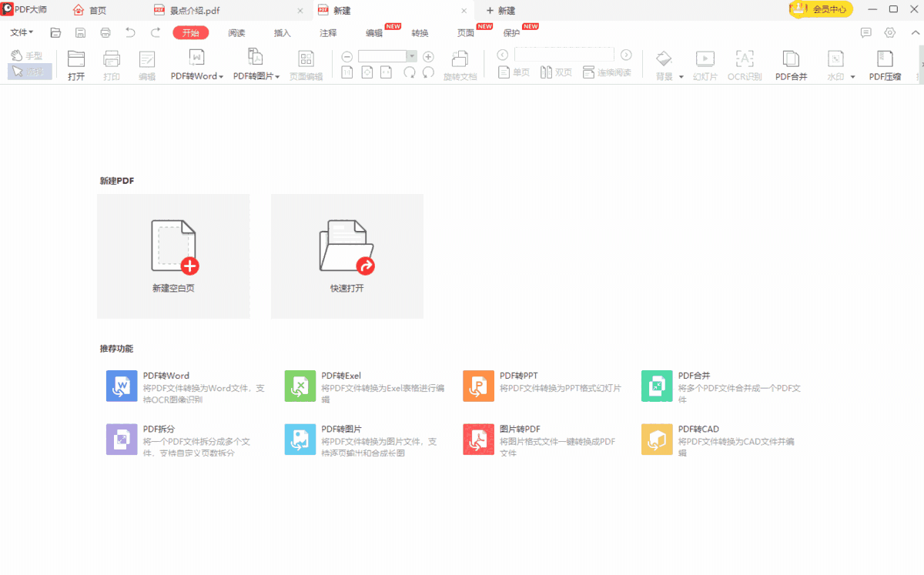Click the page number input field
Image resolution: width=924 pixels, height=575 pixels.
click(564, 55)
